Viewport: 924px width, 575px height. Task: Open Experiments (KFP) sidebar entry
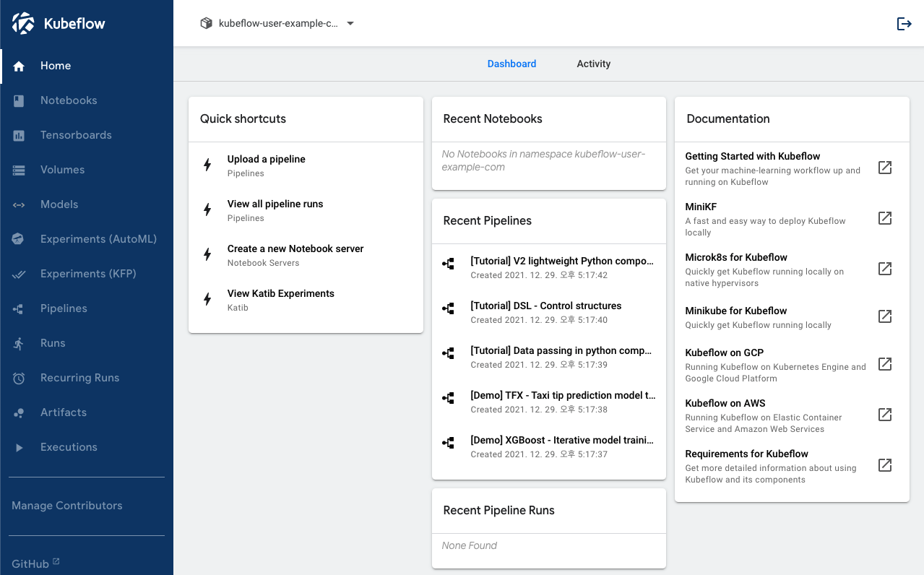(x=87, y=274)
